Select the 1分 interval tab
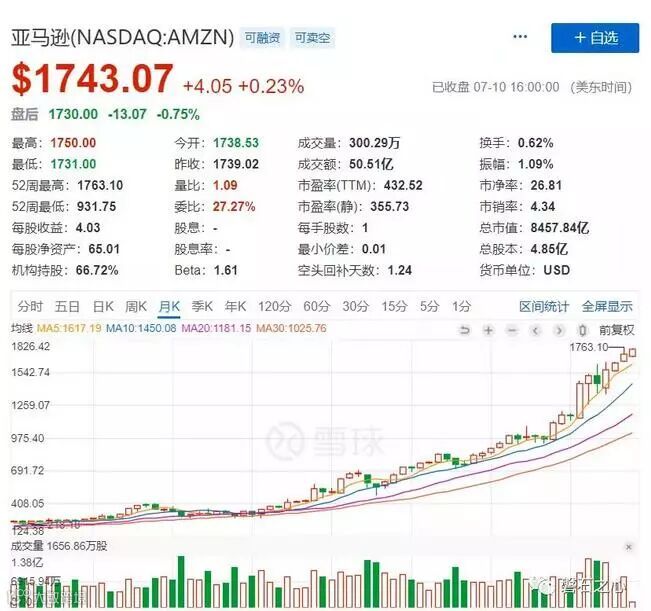 pos(461,307)
